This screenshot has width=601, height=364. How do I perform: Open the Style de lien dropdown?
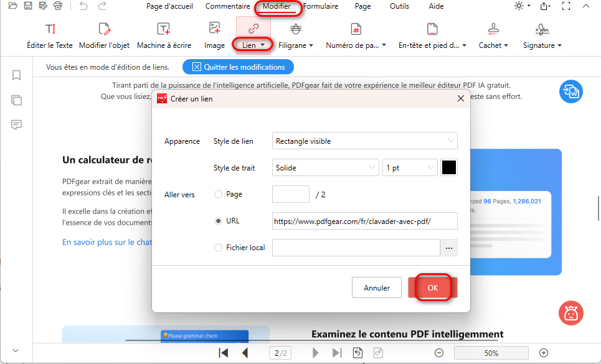pyautogui.click(x=364, y=141)
